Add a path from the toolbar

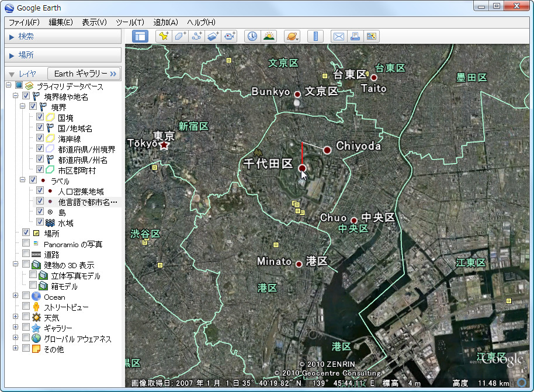point(196,36)
